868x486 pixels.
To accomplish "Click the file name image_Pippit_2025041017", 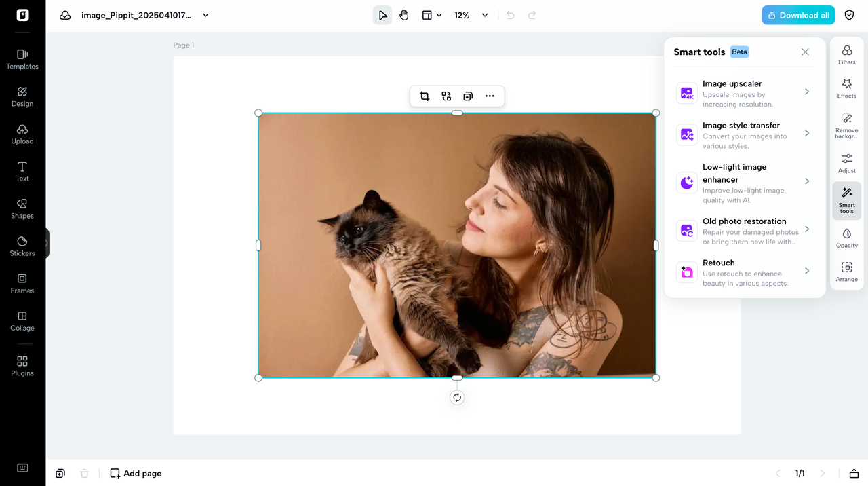I will click(x=136, y=15).
